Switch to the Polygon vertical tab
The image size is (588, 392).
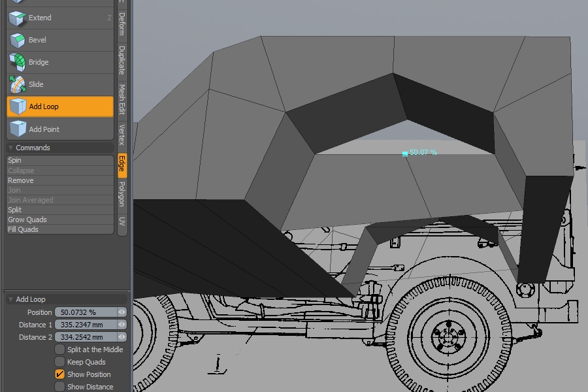click(x=122, y=193)
